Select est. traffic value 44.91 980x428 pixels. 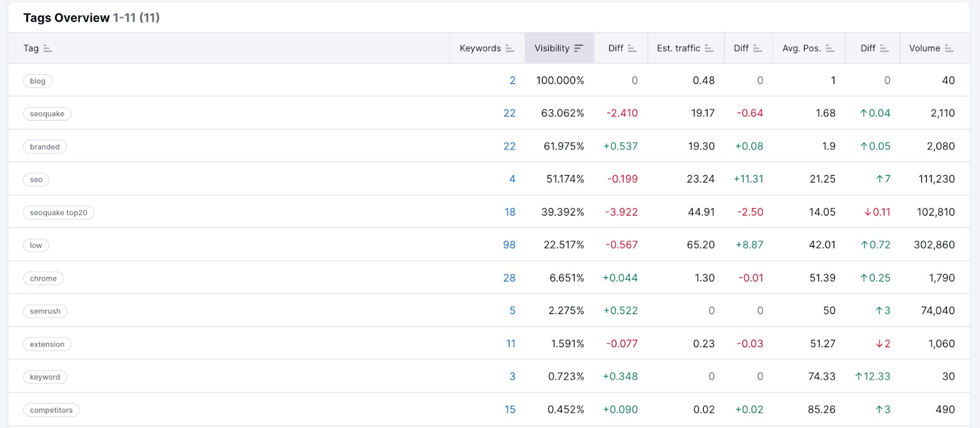[x=701, y=212]
